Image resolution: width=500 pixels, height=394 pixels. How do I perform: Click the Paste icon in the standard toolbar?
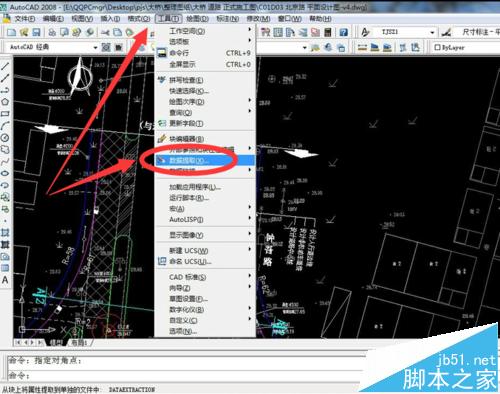(129, 32)
